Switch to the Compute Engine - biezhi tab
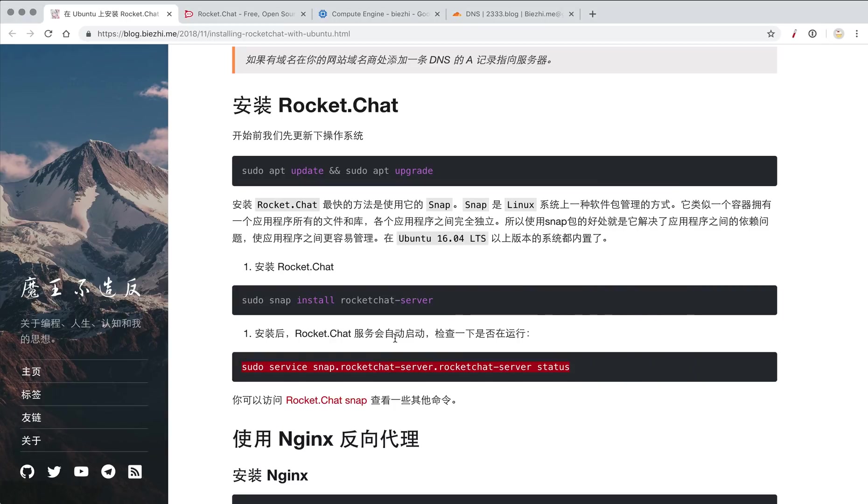Image resolution: width=868 pixels, height=504 pixels. point(379,14)
